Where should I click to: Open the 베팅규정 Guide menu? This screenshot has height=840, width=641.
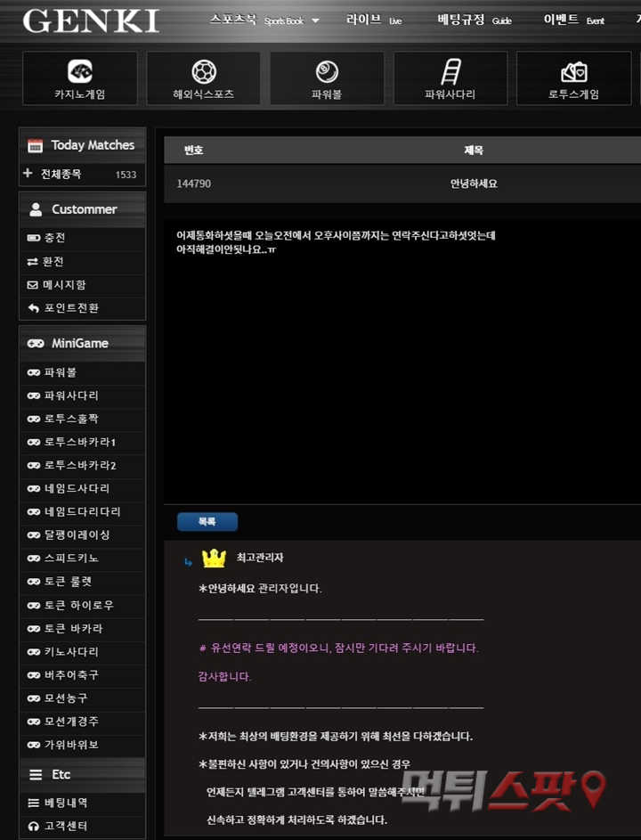(x=474, y=20)
